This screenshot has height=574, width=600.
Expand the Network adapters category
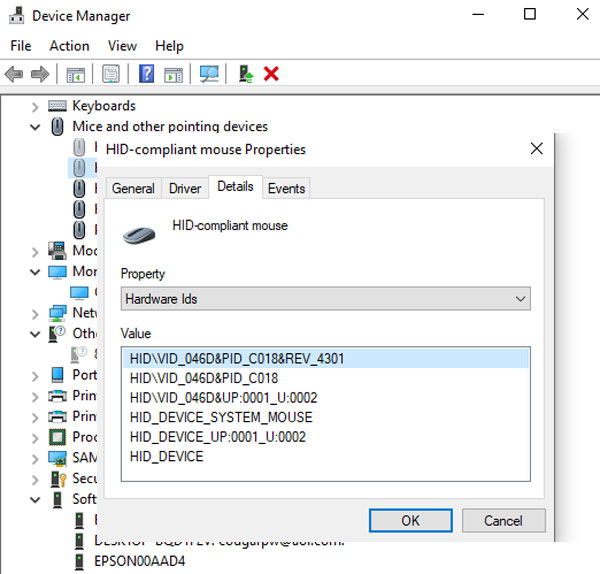(35, 314)
